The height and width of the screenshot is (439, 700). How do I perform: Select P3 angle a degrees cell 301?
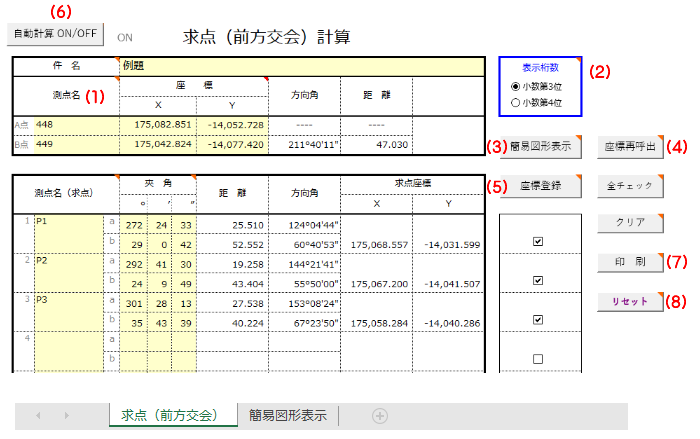point(133,304)
